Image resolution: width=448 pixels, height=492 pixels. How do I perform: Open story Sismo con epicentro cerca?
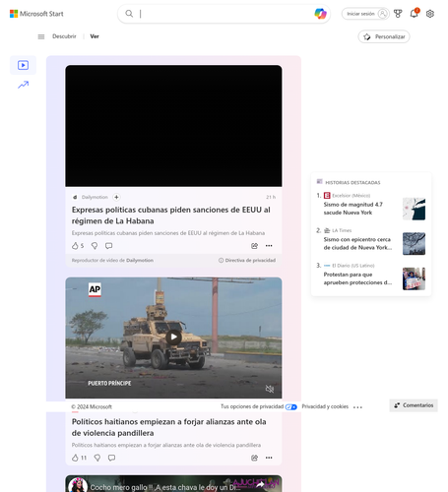(357, 244)
